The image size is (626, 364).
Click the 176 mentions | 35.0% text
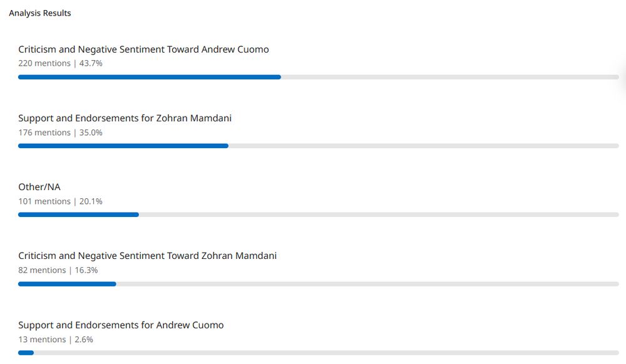pos(60,133)
